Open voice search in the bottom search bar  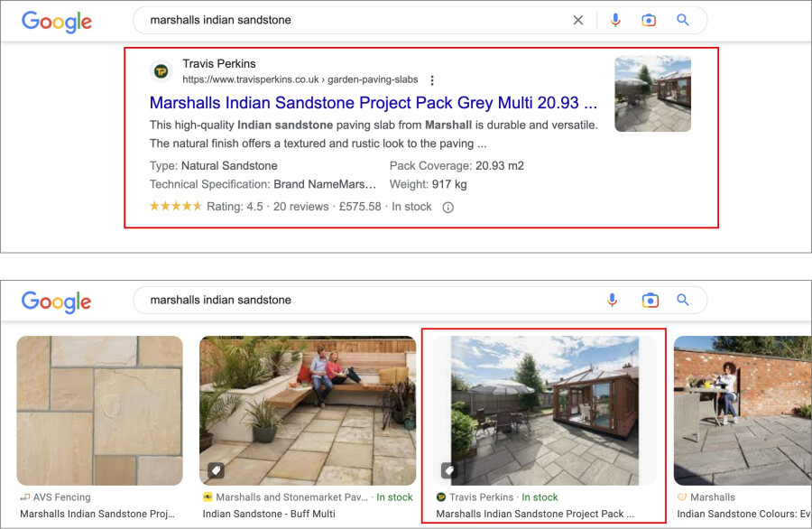(613, 300)
